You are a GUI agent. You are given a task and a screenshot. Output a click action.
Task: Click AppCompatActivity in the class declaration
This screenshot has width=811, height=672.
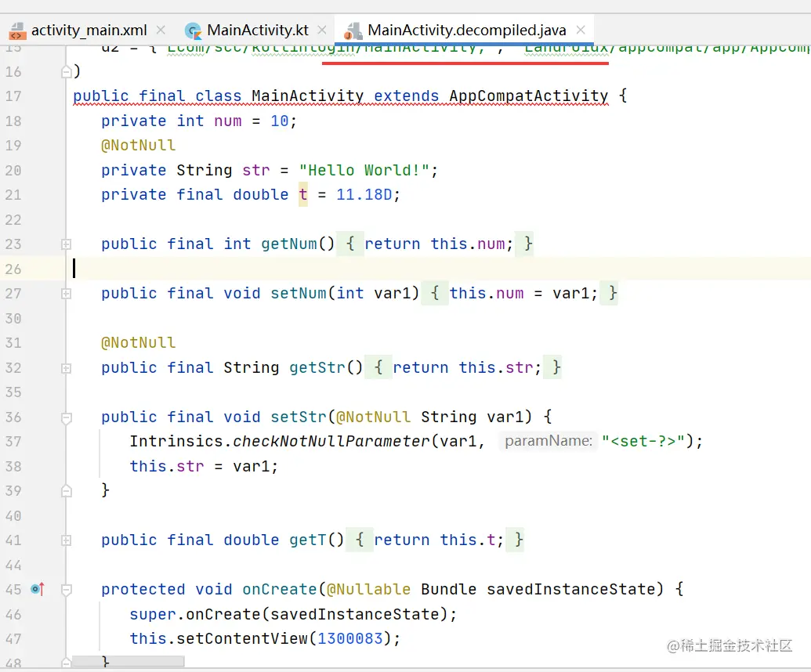click(x=529, y=96)
